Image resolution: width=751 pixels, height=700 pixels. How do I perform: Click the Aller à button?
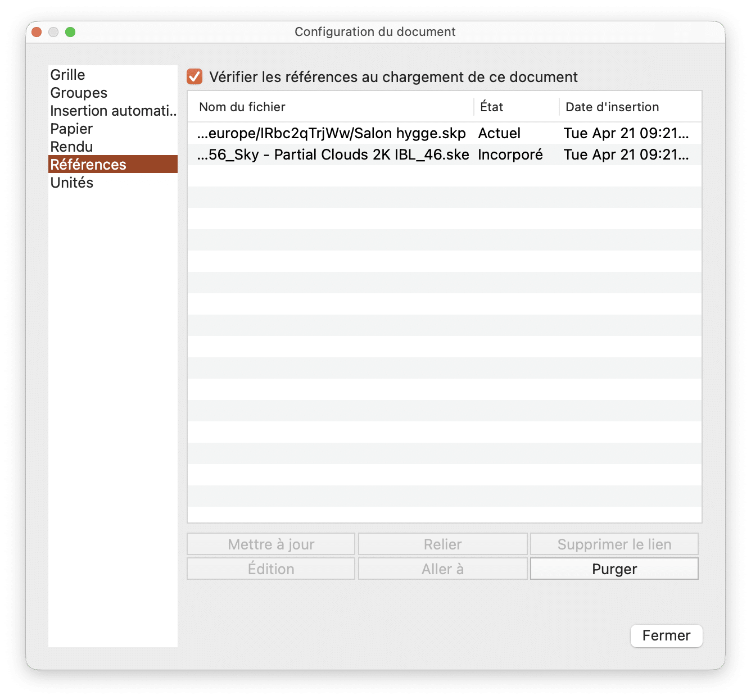tap(442, 569)
